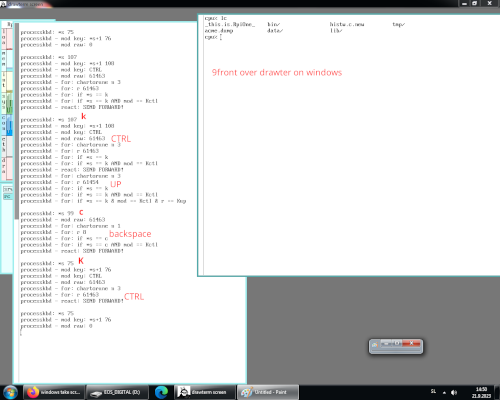The height and width of the screenshot is (400, 500).
Task: Switch to Untitled - Paint in the taskbar
Action: (x=268, y=392)
